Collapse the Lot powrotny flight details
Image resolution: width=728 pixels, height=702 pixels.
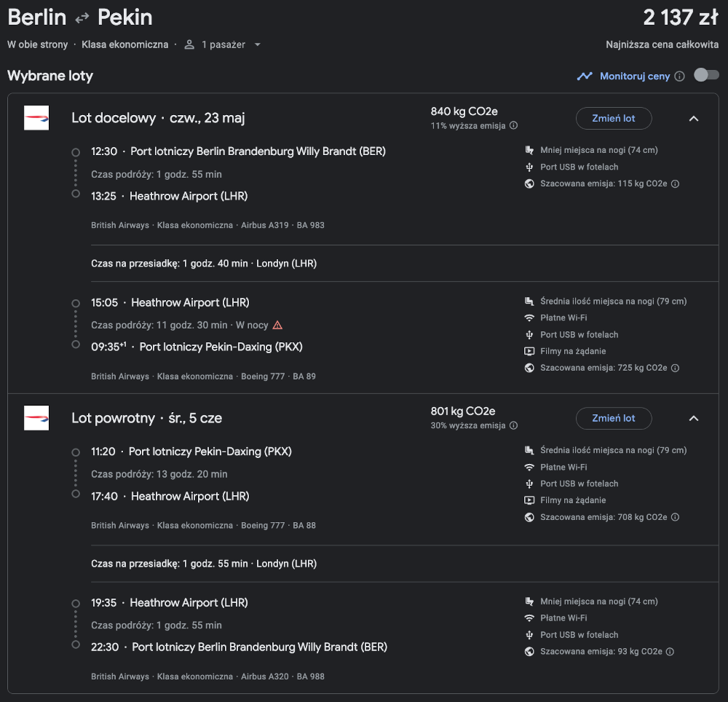[x=694, y=418]
